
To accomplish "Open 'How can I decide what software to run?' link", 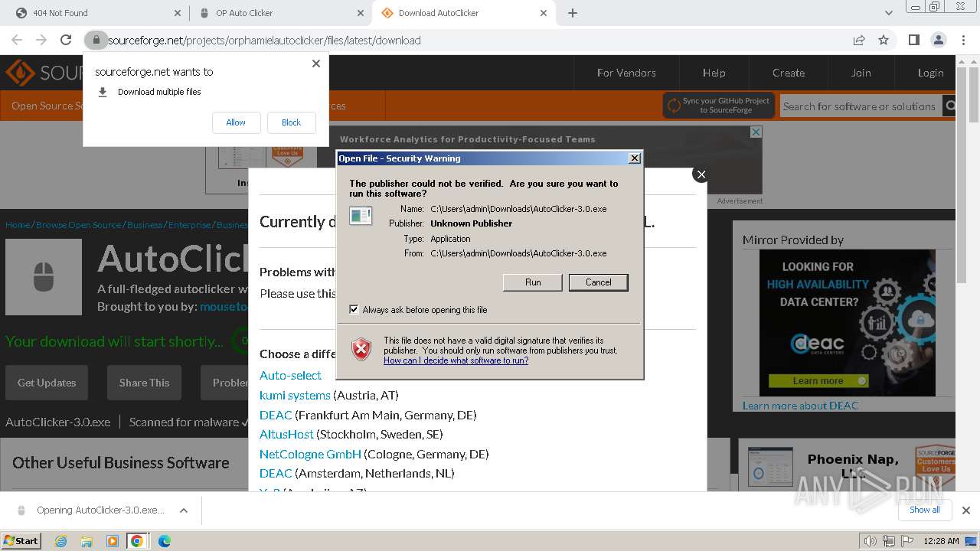I will pyautogui.click(x=456, y=360).
